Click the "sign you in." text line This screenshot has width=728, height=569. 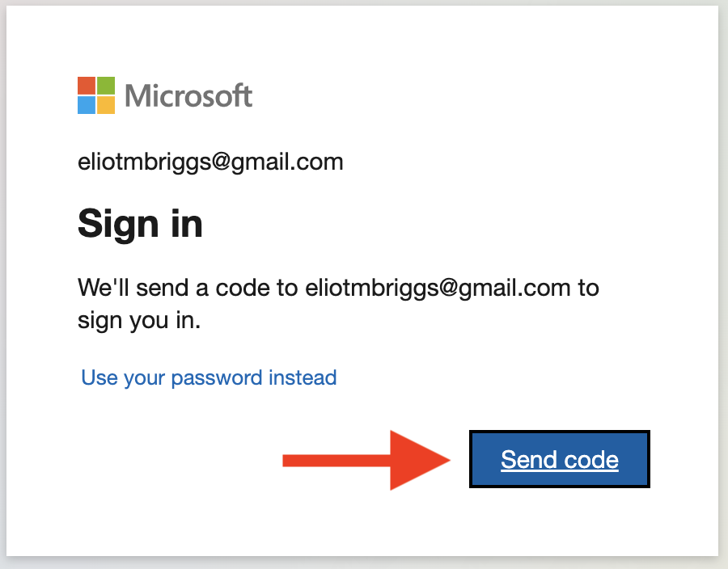pyautogui.click(x=139, y=321)
